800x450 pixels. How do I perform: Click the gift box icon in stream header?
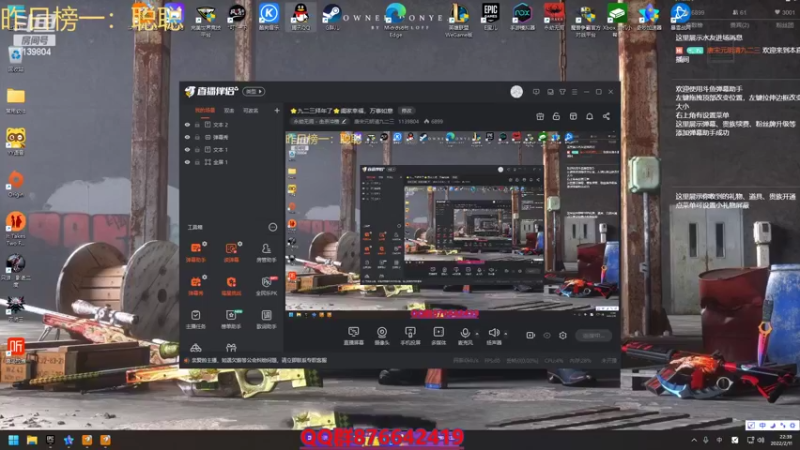click(x=540, y=116)
